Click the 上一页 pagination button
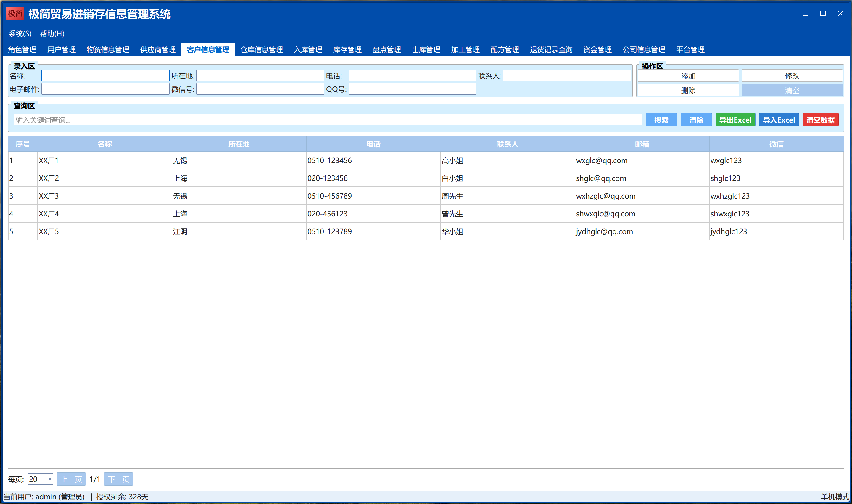This screenshot has width=852, height=504. [x=71, y=479]
